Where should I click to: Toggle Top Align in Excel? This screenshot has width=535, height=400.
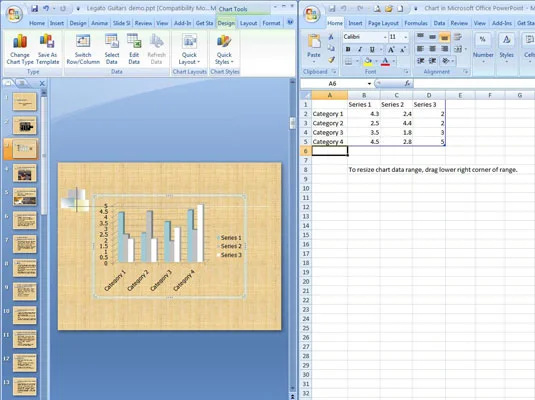point(420,37)
